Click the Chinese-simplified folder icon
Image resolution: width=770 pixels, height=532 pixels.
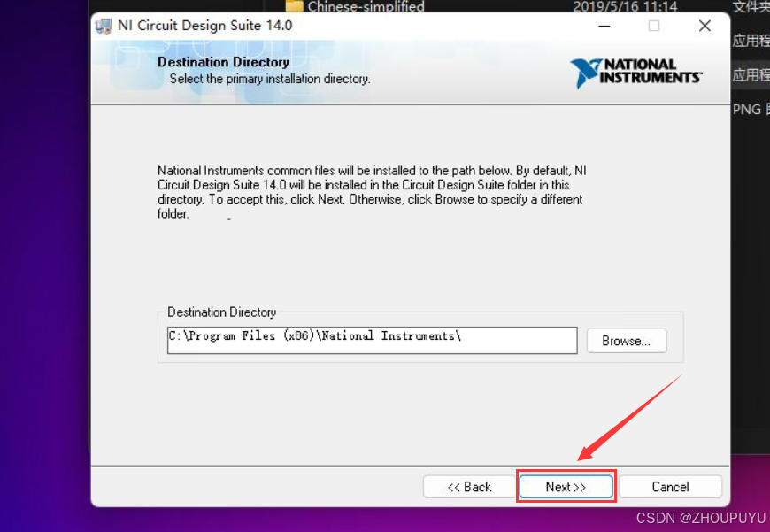pos(294,6)
